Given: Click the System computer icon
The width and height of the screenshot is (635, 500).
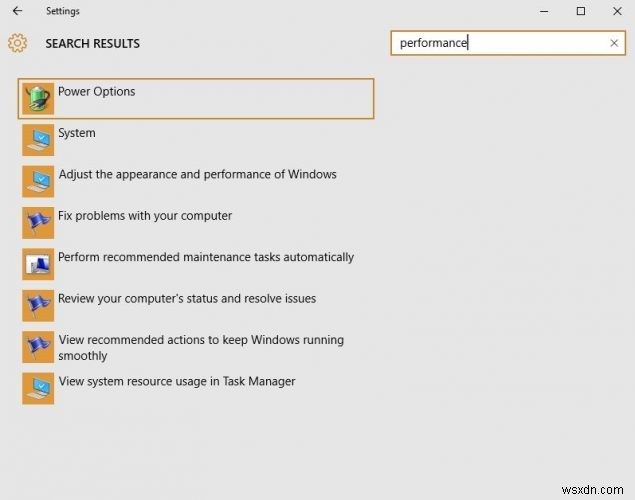Looking at the screenshot, I should (38, 140).
